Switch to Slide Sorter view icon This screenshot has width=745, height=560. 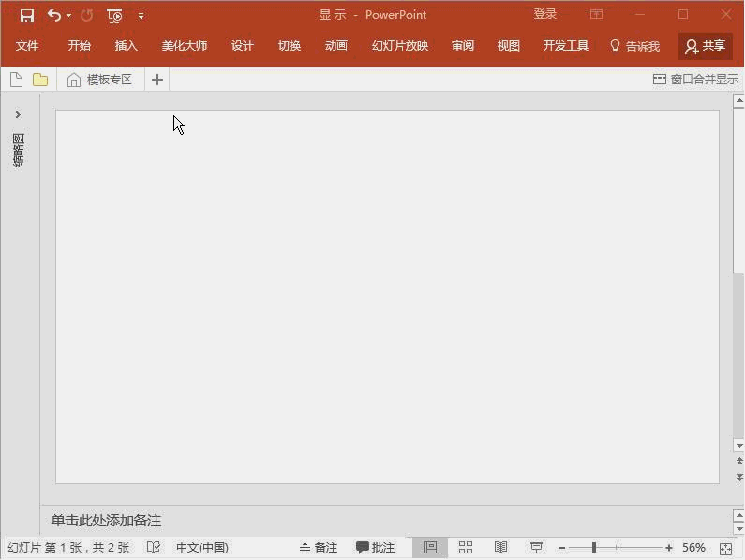click(x=466, y=548)
